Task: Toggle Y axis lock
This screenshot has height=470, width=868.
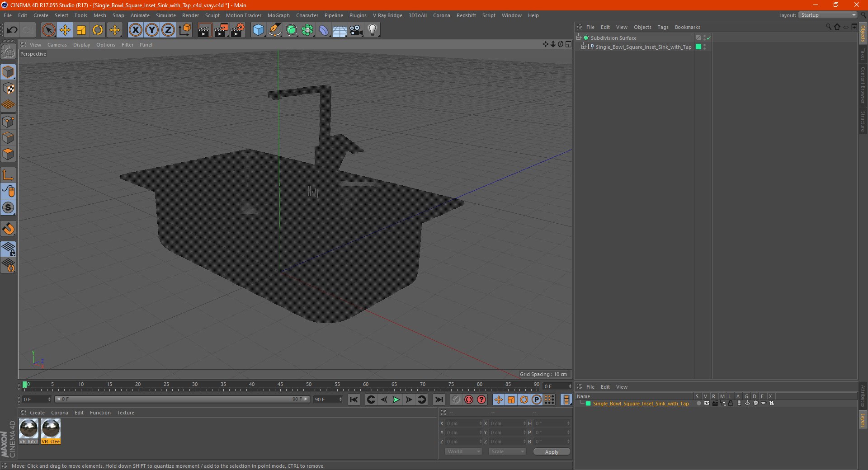Action: pos(152,30)
